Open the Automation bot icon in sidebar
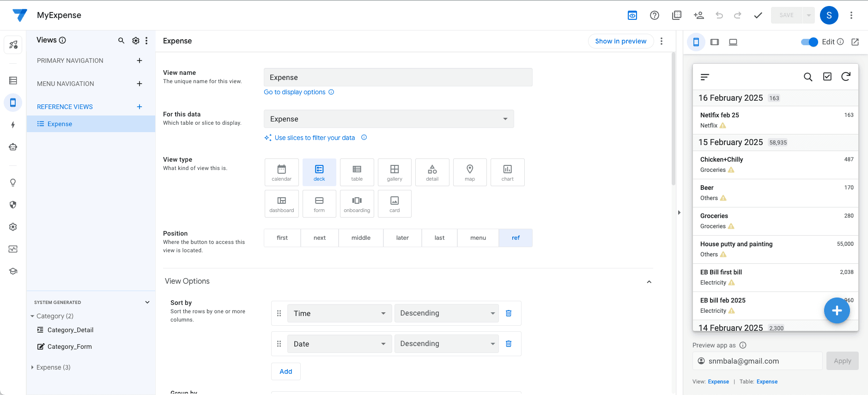The height and width of the screenshot is (395, 868). tap(13, 147)
